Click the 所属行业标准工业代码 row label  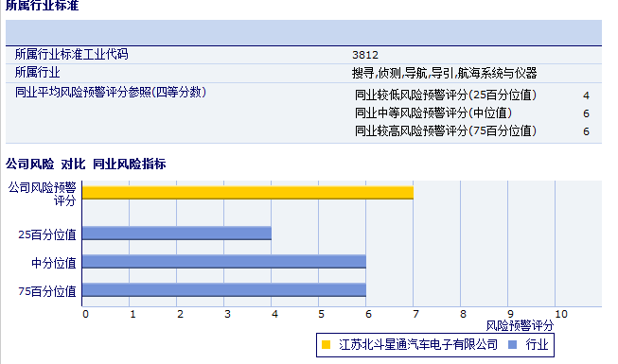tap(71, 54)
